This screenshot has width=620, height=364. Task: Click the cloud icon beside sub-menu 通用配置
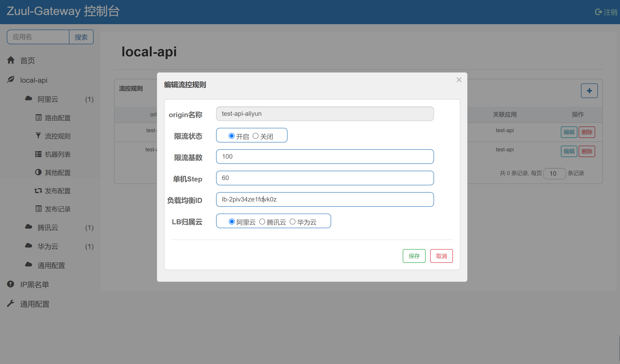click(29, 264)
